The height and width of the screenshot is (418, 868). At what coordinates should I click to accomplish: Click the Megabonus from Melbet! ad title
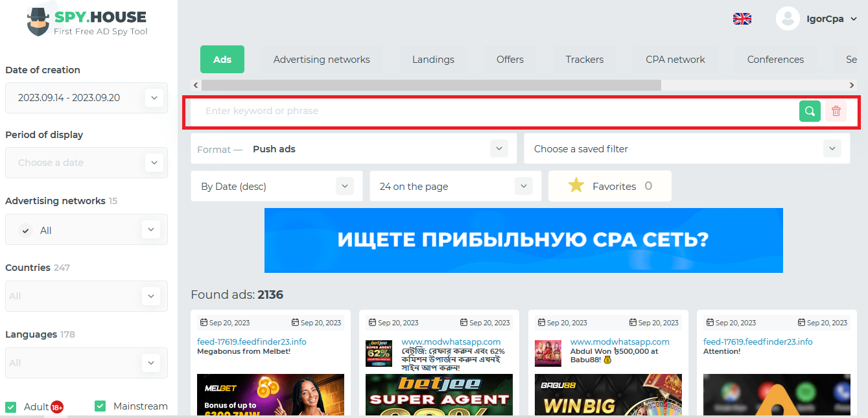coord(244,351)
